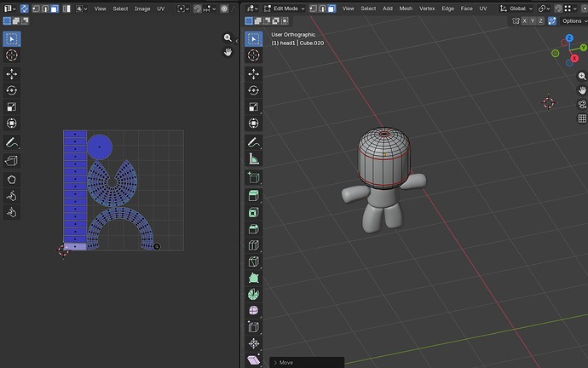
Task: Select the Edge Slide tool
Action: [253, 327]
